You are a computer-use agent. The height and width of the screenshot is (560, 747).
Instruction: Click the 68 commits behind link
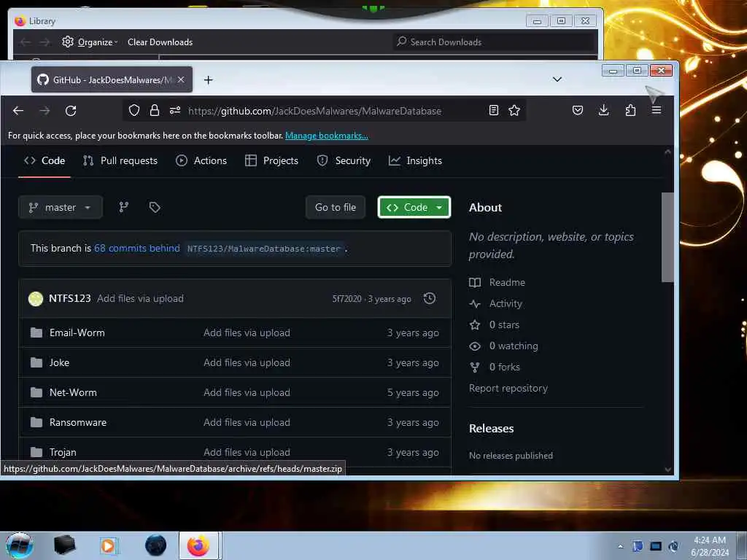pos(137,248)
